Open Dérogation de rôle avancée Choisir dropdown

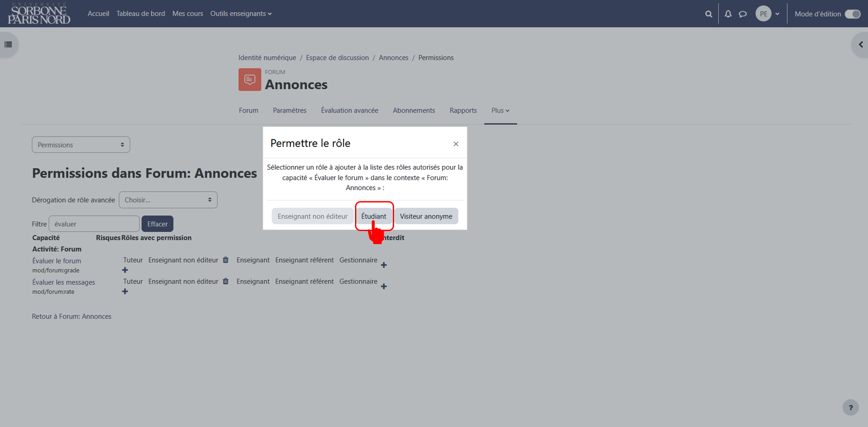tap(168, 200)
